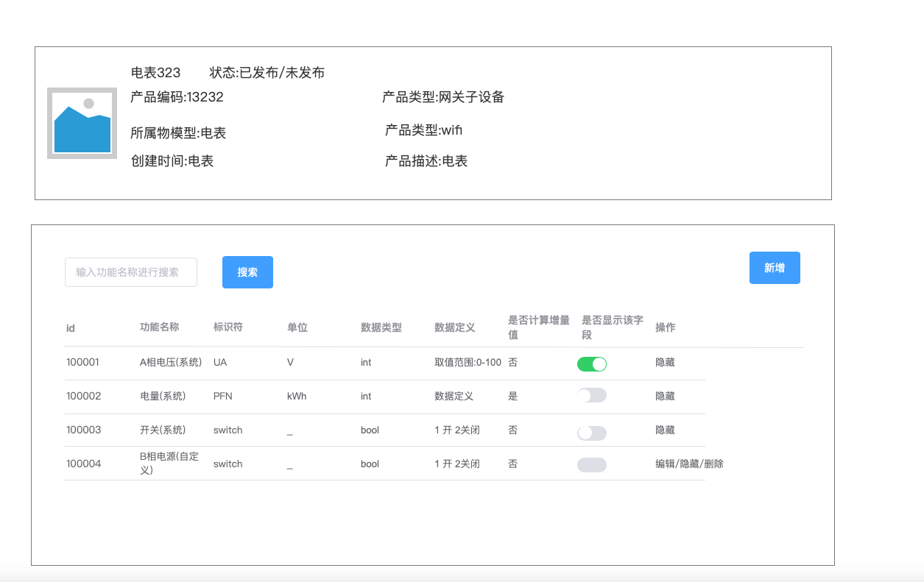Image resolution: width=924 pixels, height=582 pixels.
Task: Toggle the display switch in the 开关(系统) row
Action: coord(591,433)
